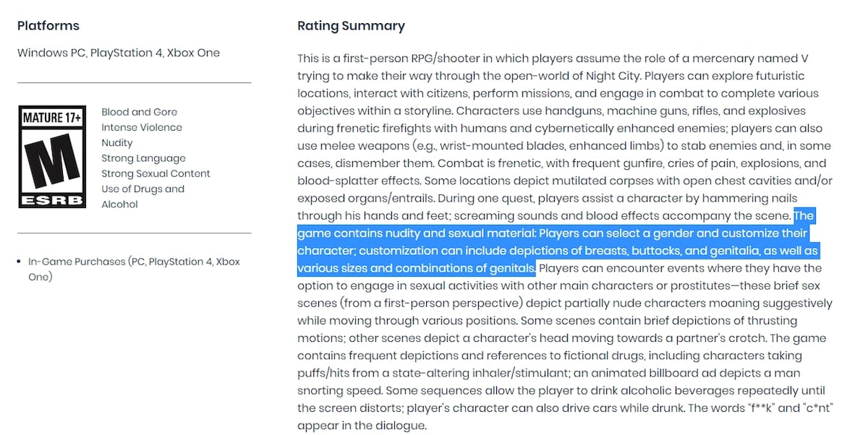This screenshot has height=435, width=868.
Task: Click the Windows PC, PlayStation 4, Xbox One text
Action: coord(119,53)
